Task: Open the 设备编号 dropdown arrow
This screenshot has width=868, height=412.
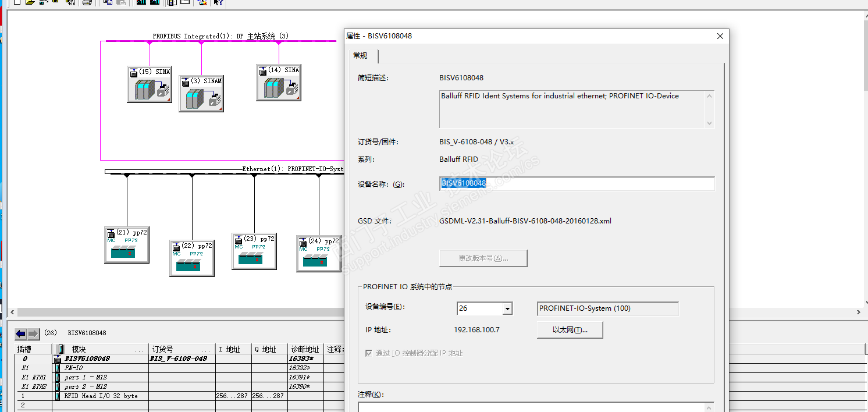Action: [507, 309]
